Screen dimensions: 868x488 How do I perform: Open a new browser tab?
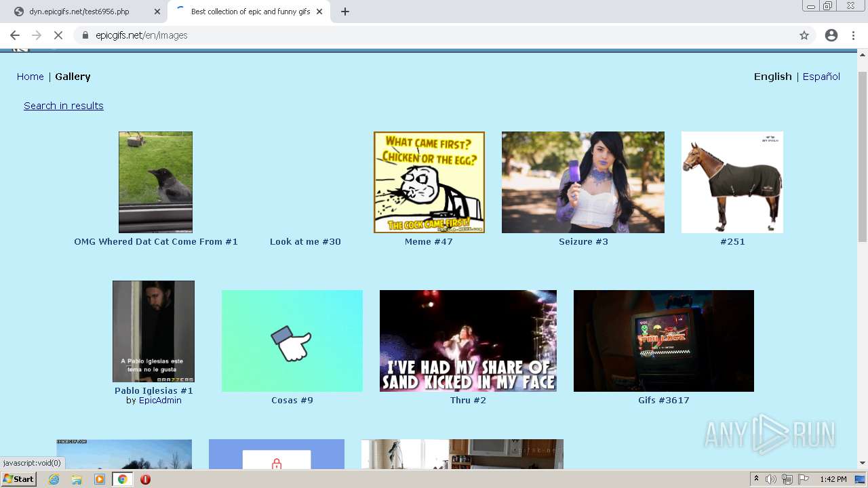coord(345,12)
